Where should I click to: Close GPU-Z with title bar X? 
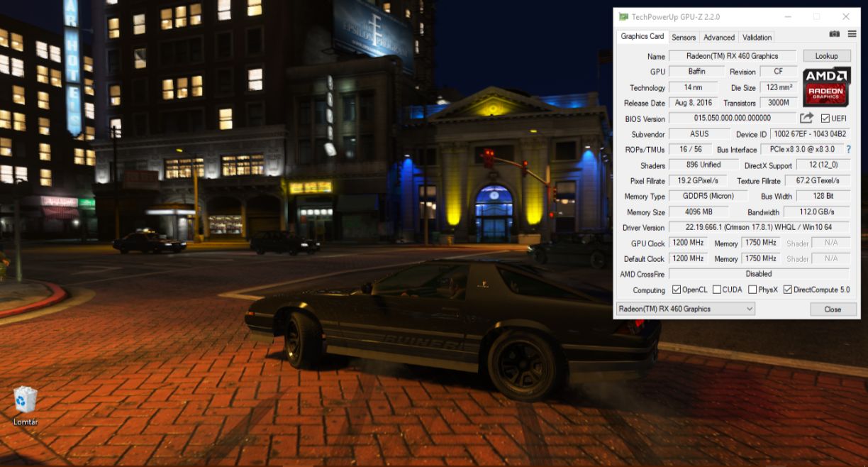846,16
